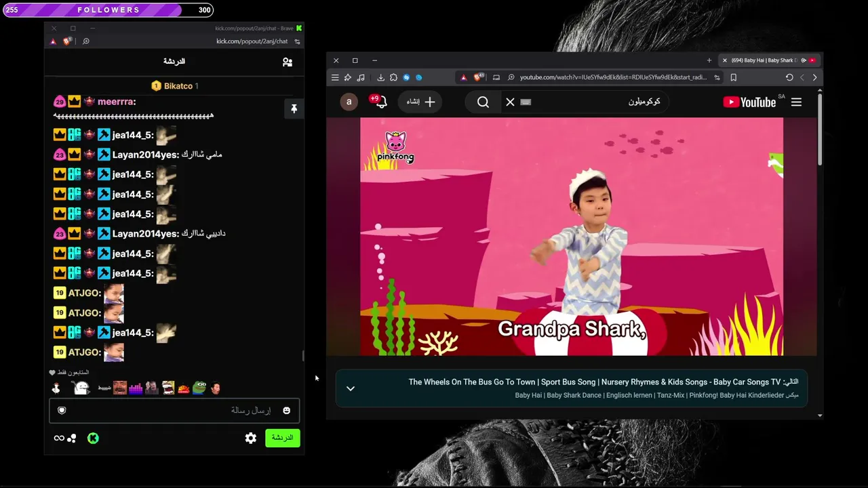Click the Brave pin icon in toolbar
868x488 pixels.
coord(347,77)
